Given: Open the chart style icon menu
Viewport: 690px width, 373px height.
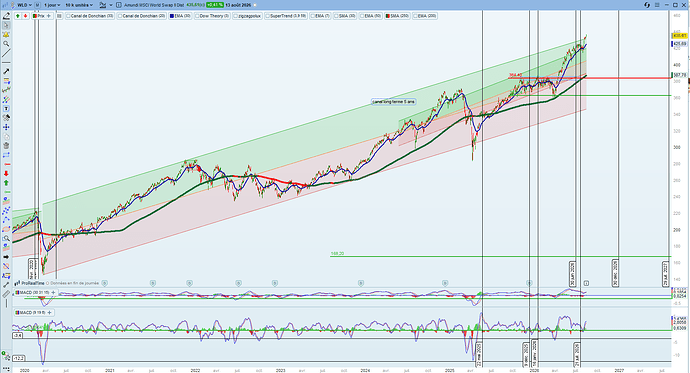Looking at the screenshot, I should tap(103, 5).
